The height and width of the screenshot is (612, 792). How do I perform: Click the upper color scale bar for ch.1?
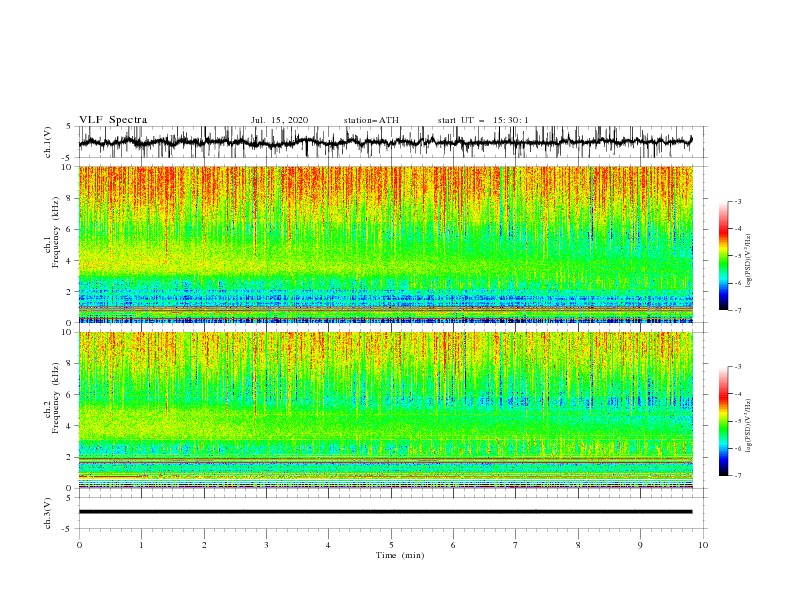[723, 256]
